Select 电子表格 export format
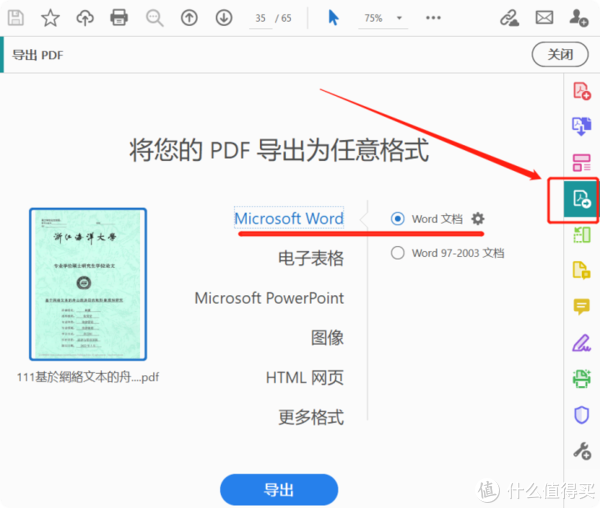This screenshot has width=600, height=508. [311, 258]
